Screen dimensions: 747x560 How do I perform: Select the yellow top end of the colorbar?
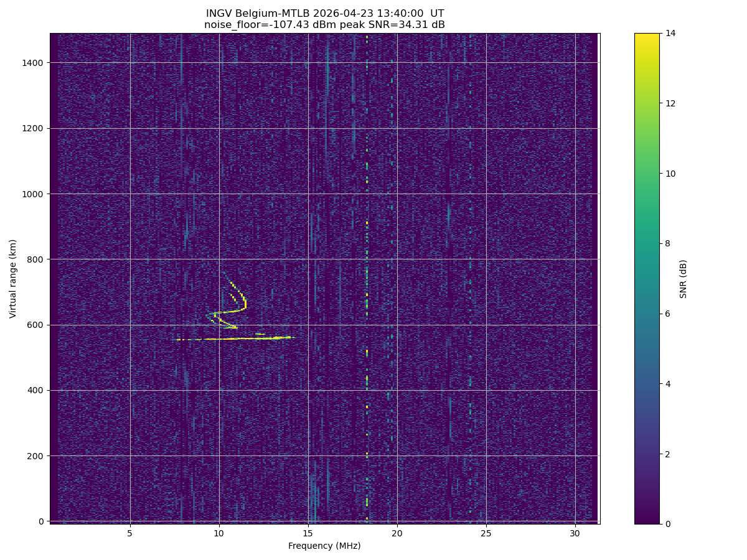[x=647, y=36]
